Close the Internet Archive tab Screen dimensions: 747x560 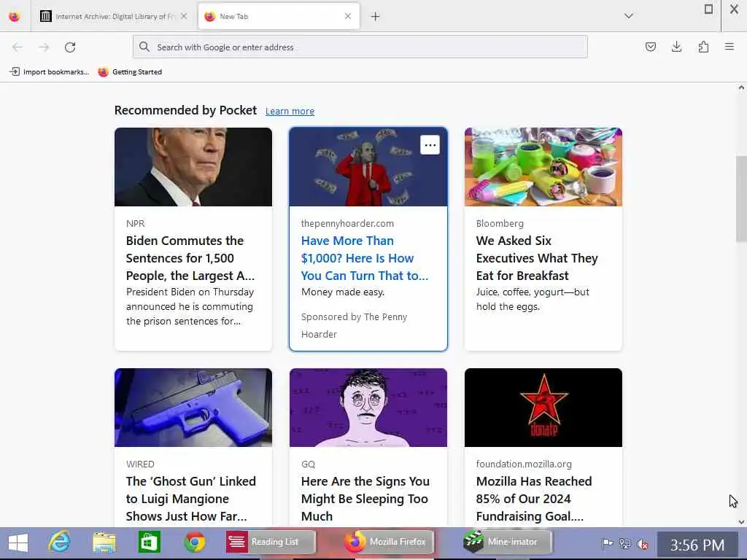184,16
